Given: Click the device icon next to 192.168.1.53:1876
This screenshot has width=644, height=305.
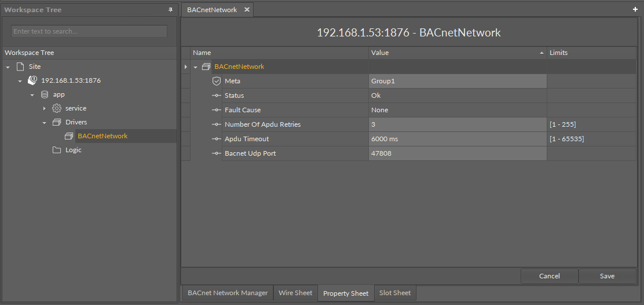Looking at the screenshot, I should click(x=32, y=80).
